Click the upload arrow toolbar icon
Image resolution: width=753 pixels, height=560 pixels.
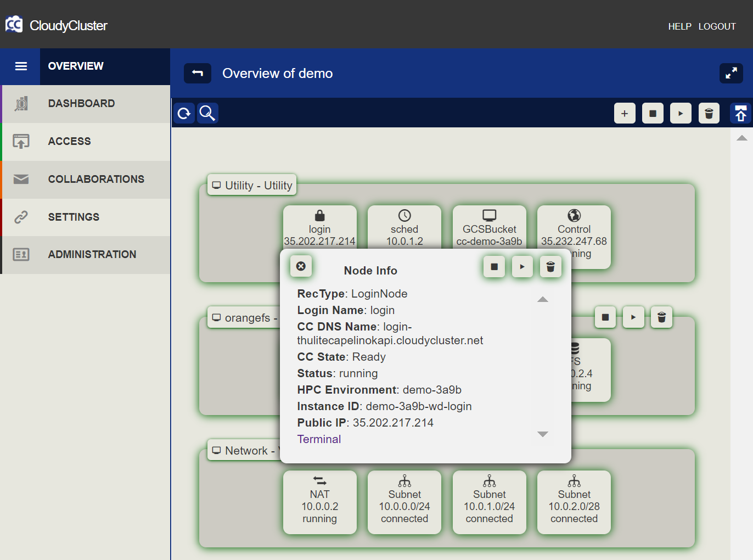click(741, 113)
